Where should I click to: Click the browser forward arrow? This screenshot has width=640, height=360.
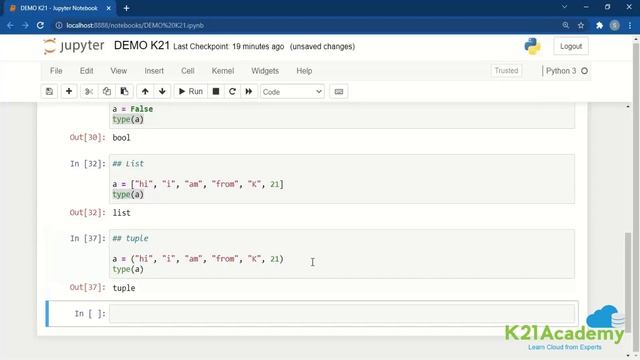coord(25,25)
